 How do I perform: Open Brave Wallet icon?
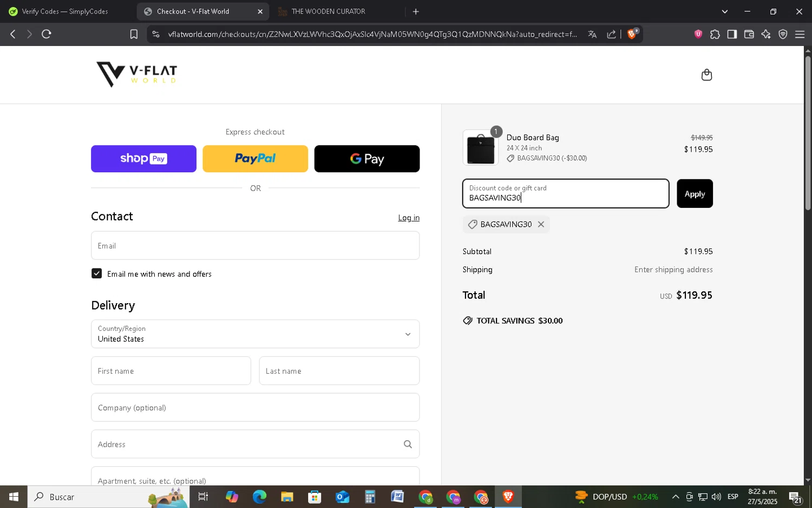point(749,34)
